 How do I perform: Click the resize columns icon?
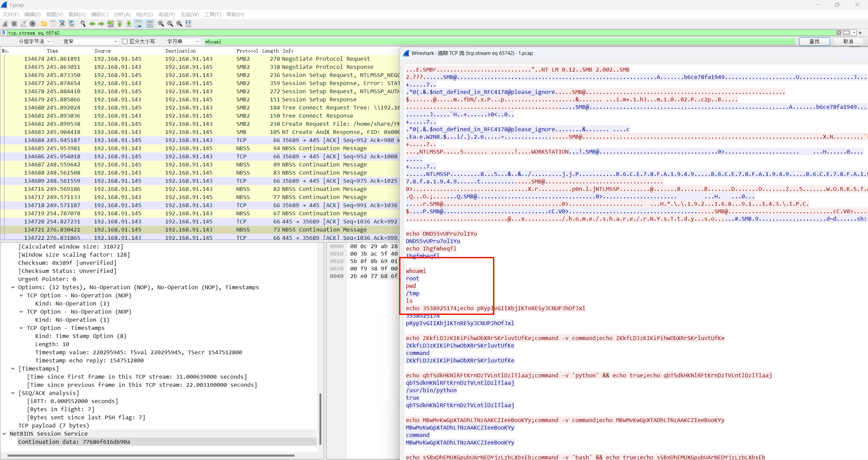[189, 24]
